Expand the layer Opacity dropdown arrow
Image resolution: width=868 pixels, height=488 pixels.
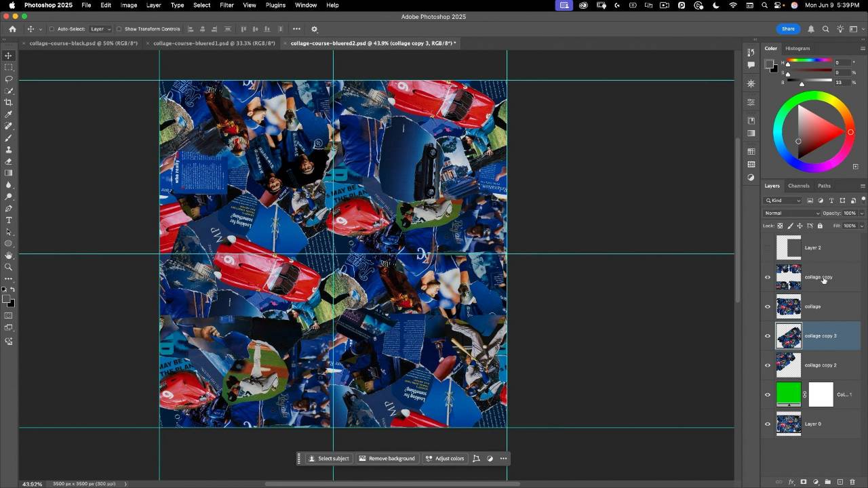(861, 213)
